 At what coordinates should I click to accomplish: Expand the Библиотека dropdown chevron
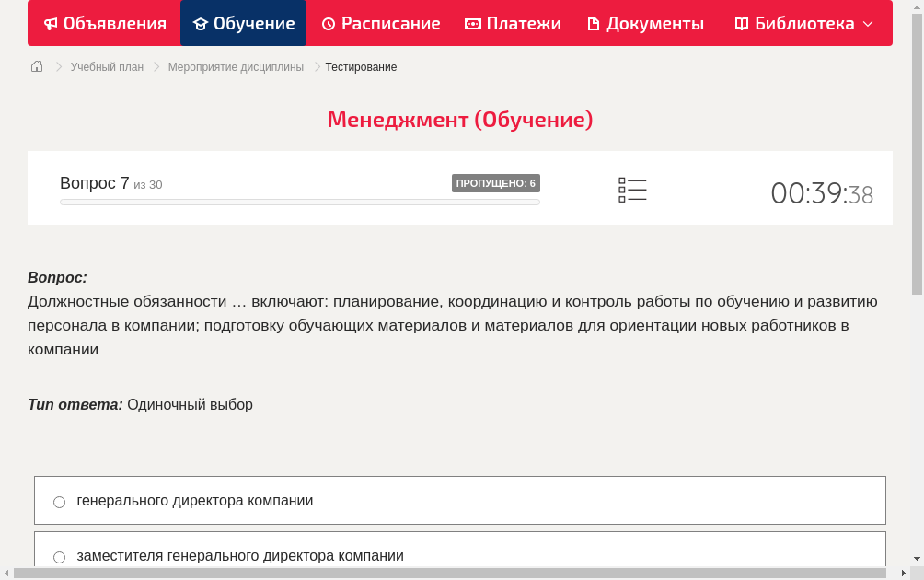(867, 25)
